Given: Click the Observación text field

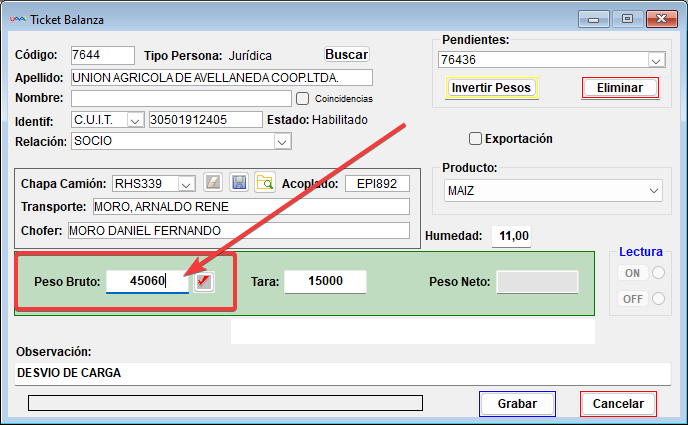Looking at the screenshot, I should pyautogui.click(x=340, y=373).
